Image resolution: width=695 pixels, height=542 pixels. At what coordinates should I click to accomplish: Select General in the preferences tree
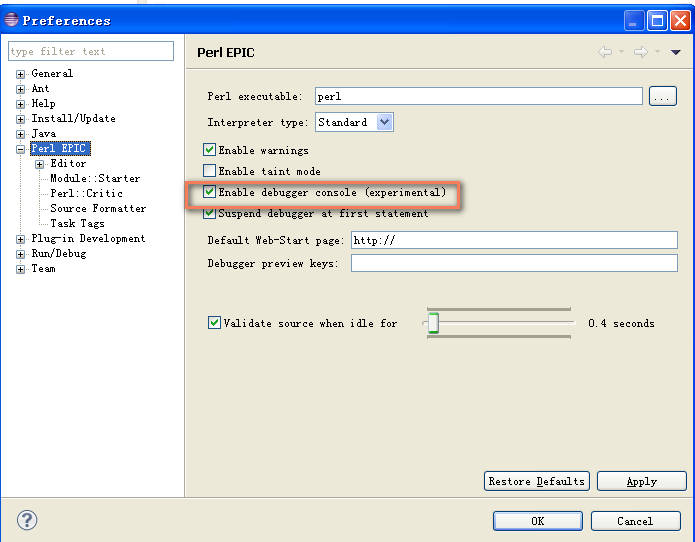coord(52,73)
